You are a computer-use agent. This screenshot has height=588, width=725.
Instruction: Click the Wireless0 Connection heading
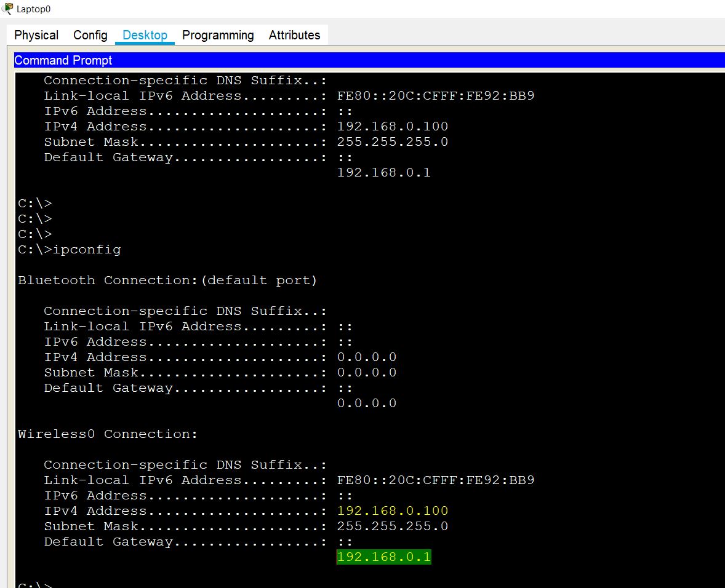(x=107, y=434)
